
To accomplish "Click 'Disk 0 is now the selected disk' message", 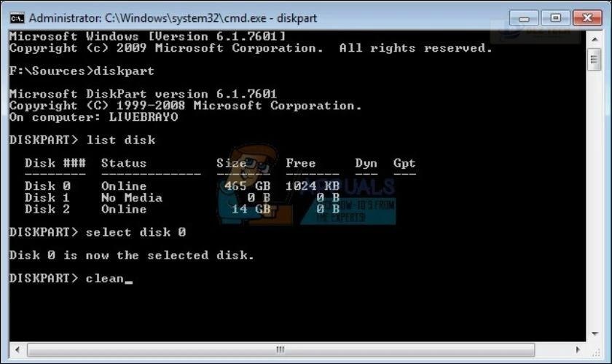I will tap(132, 255).
